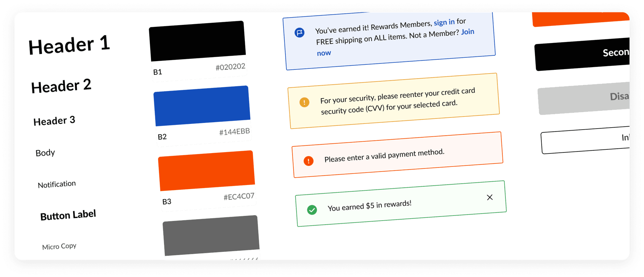Open the "sign in" link
This screenshot has height=277, width=644.
coord(444,22)
